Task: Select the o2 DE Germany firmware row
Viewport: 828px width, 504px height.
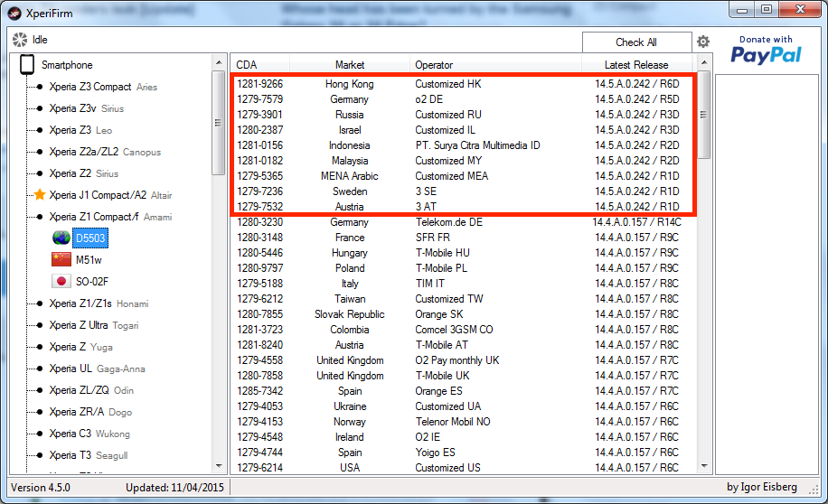Action: coord(464,99)
